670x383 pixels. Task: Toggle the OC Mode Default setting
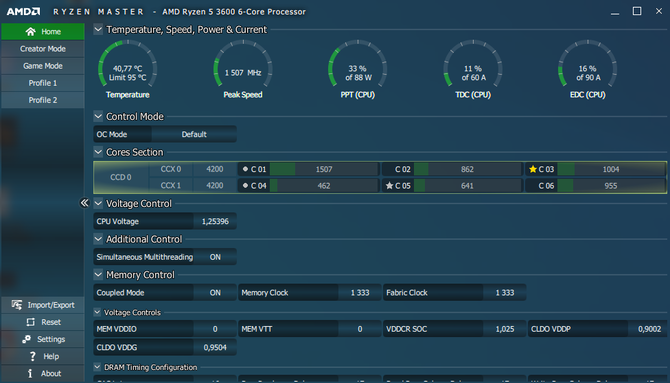pos(194,134)
